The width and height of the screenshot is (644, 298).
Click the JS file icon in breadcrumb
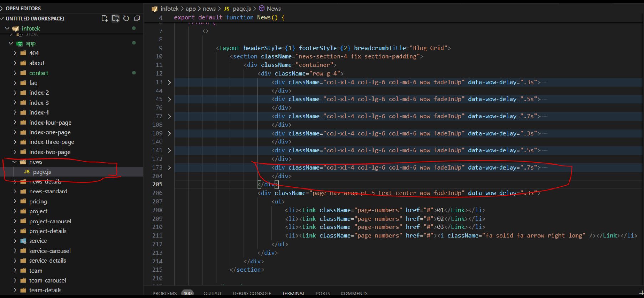[227, 9]
